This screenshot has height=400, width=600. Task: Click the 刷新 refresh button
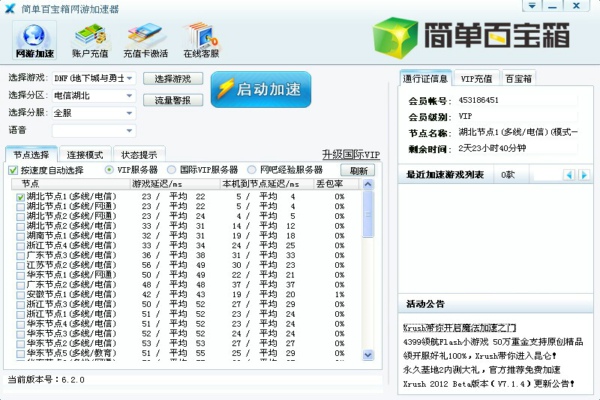(x=358, y=170)
